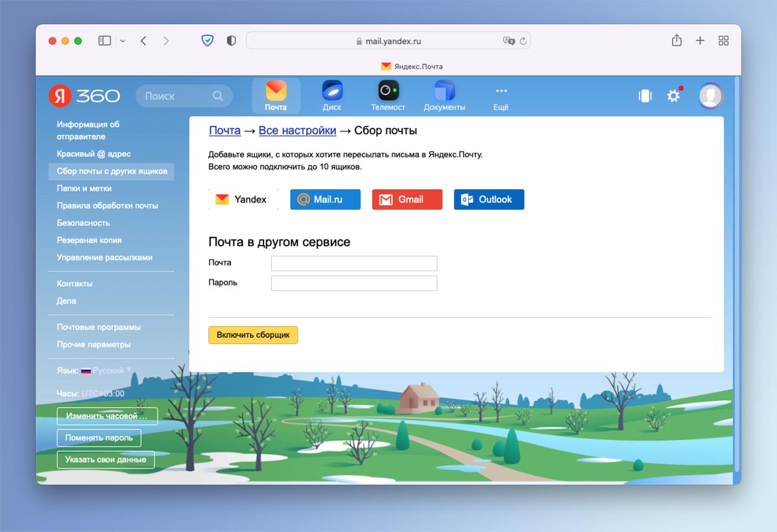Viewport: 777px width, 532px height.
Task: Reload the page with the refresh icon
Action: click(523, 41)
